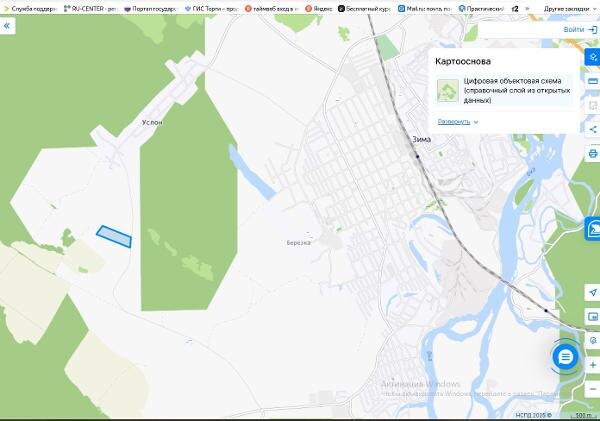Screen dimensions: 600x421
Task: Zoom in with the plus button
Action: click(x=593, y=365)
